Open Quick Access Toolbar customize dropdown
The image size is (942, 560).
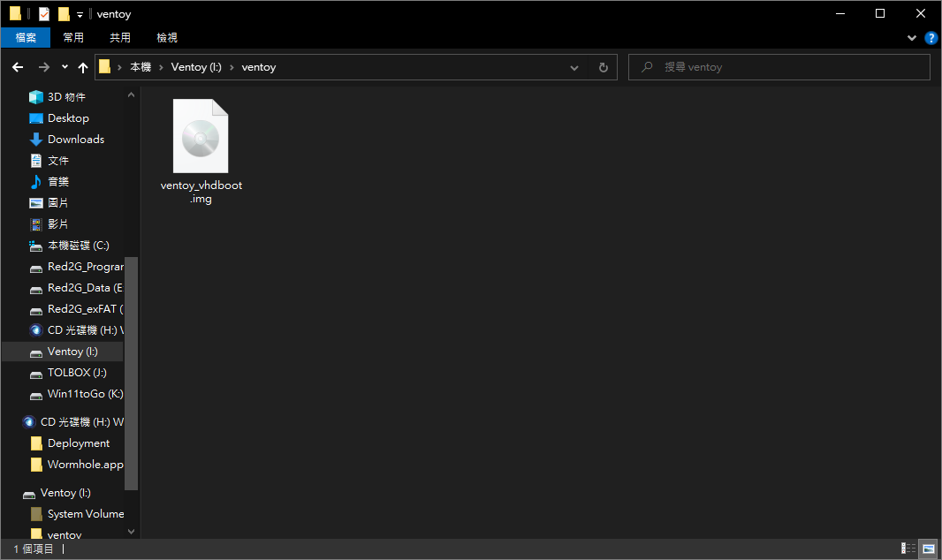(80, 14)
